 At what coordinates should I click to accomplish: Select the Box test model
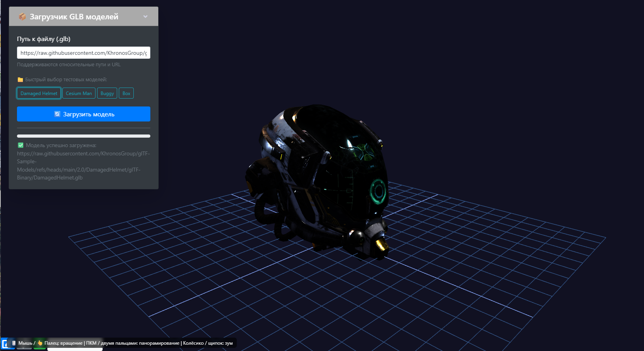[x=126, y=93]
